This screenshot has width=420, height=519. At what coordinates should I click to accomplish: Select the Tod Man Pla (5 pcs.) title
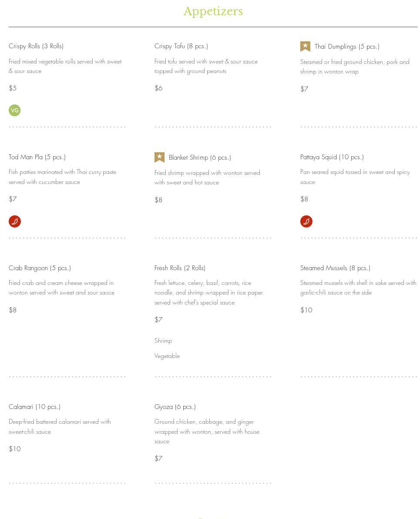[37, 157]
